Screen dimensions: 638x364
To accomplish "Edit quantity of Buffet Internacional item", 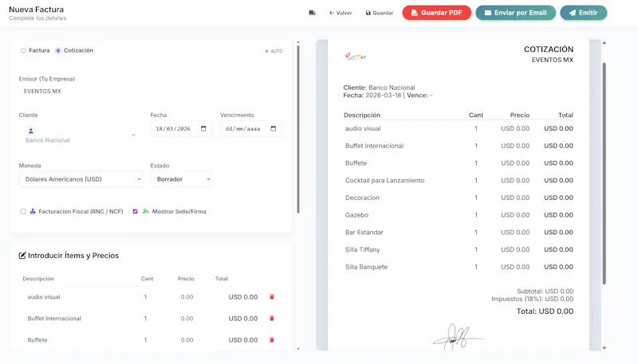I will pyautogui.click(x=145, y=319).
